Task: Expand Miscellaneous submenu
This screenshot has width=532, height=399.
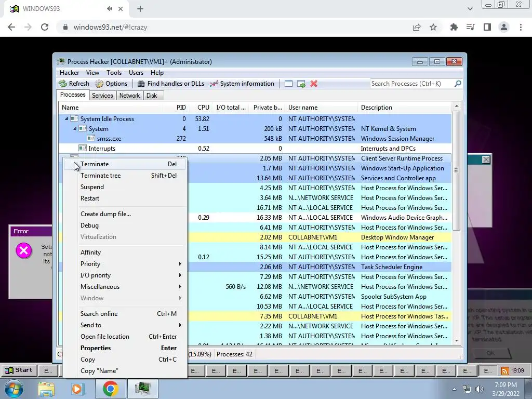Action: (180, 287)
